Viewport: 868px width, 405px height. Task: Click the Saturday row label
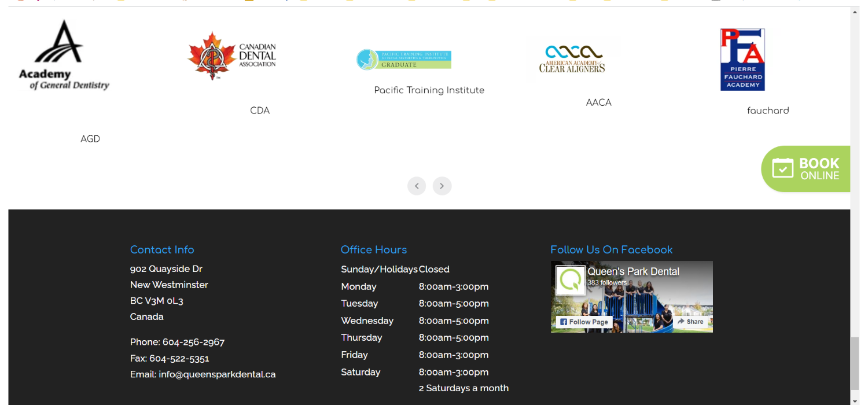coord(361,372)
